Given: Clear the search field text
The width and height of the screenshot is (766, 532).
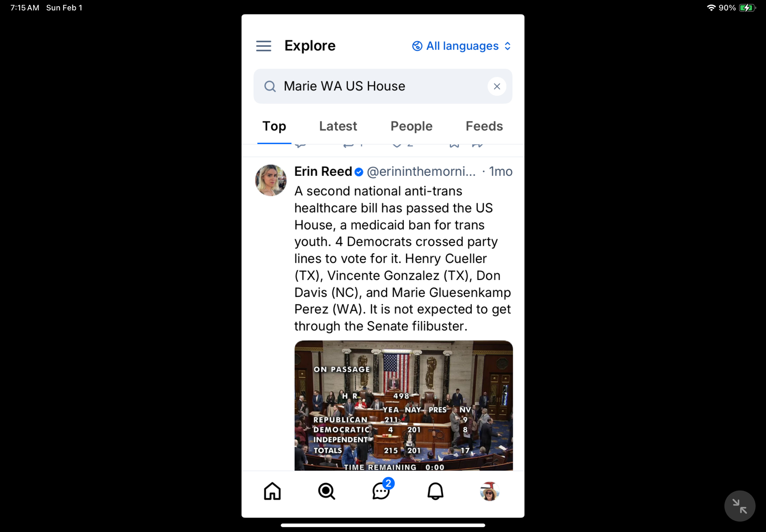Looking at the screenshot, I should coord(497,86).
